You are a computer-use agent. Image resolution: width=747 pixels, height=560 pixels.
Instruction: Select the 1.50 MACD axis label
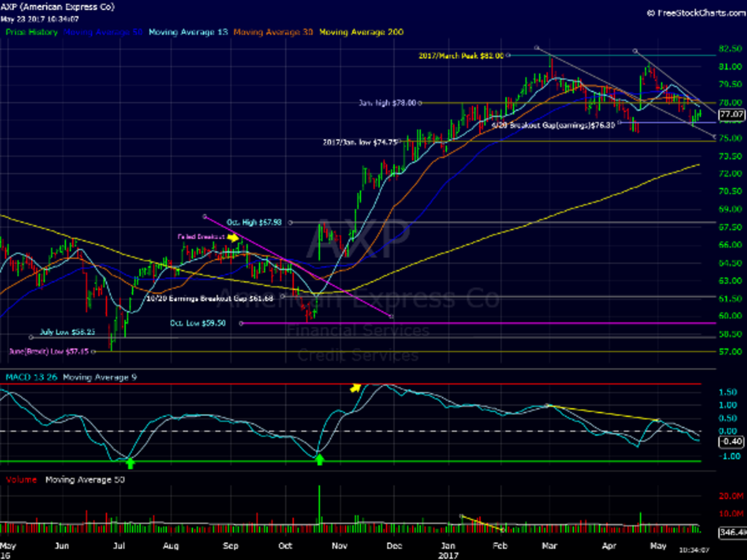point(728,393)
